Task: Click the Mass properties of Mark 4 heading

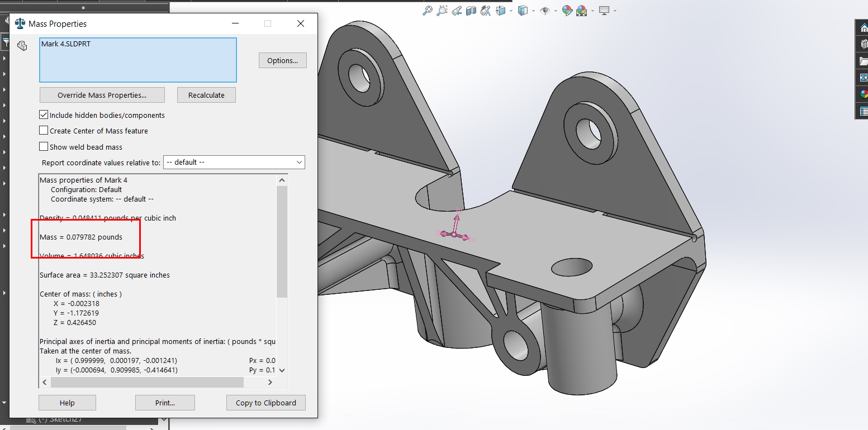Action: (83, 180)
